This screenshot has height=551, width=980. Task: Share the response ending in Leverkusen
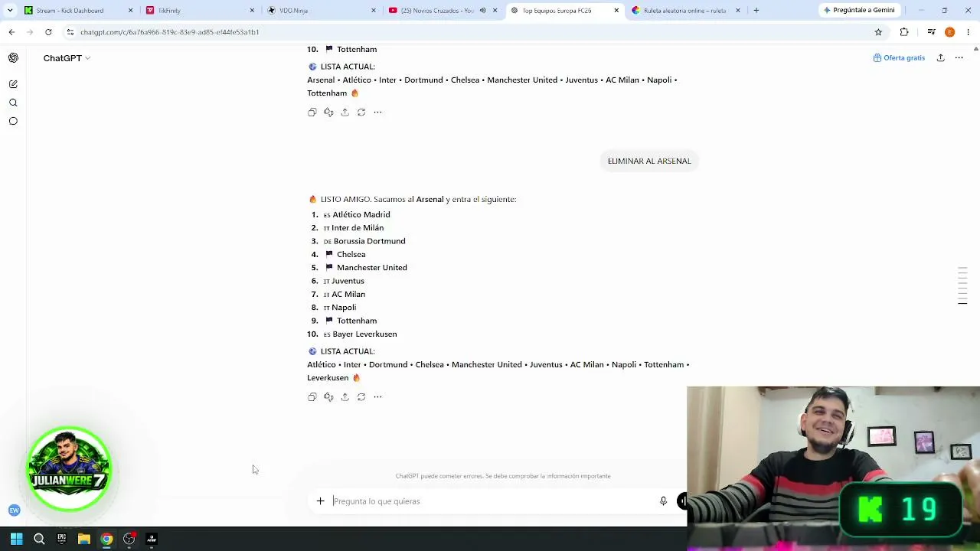pyautogui.click(x=345, y=397)
